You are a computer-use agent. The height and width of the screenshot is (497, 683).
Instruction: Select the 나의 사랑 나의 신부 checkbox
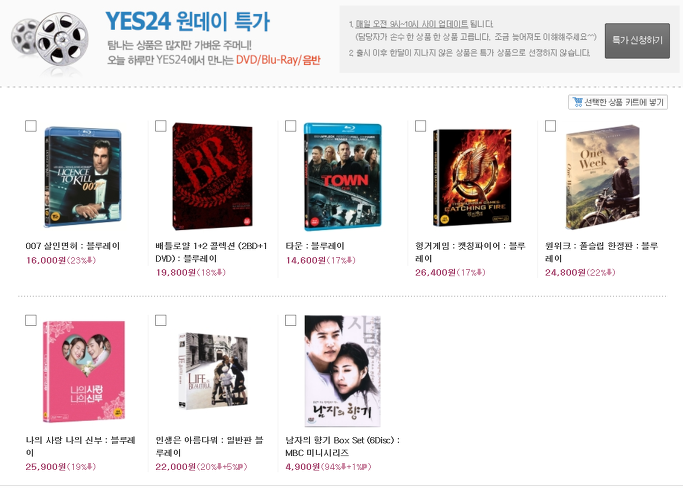tap(31, 320)
